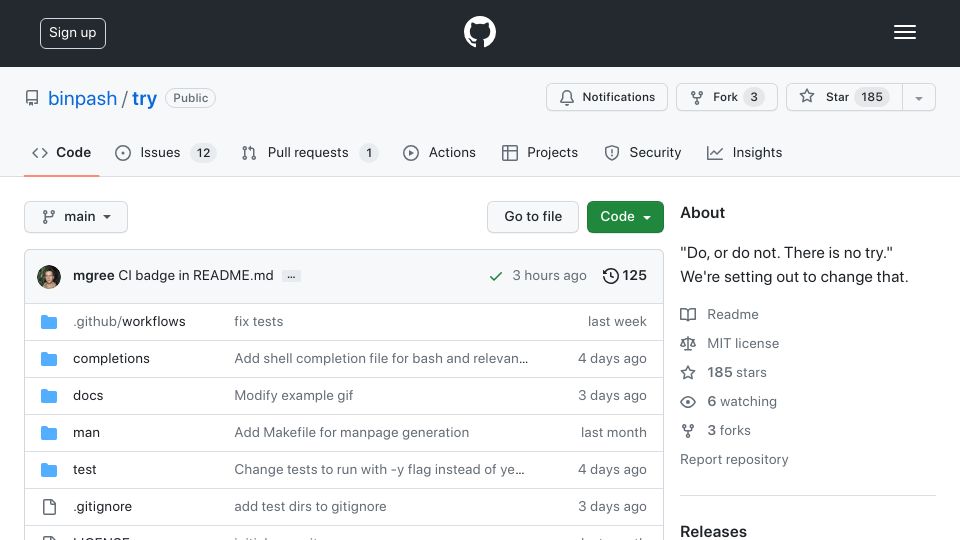This screenshot has height=540, width=960.
Task: Open the 'Add shell completion file' commit
Action: click(x=381, y=358)
